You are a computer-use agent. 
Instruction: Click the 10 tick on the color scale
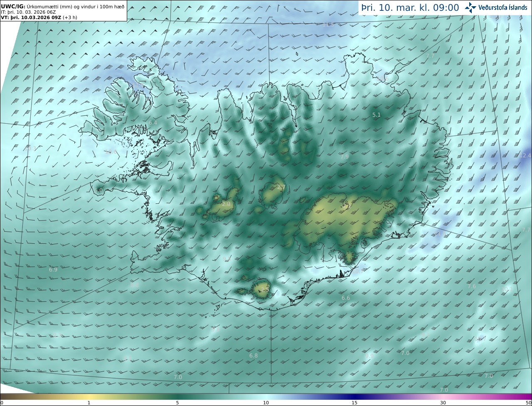[266, 403]
